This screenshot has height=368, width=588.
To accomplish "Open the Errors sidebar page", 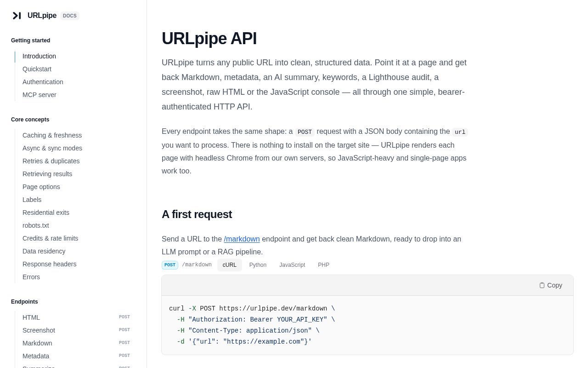I will pos(31,277).
